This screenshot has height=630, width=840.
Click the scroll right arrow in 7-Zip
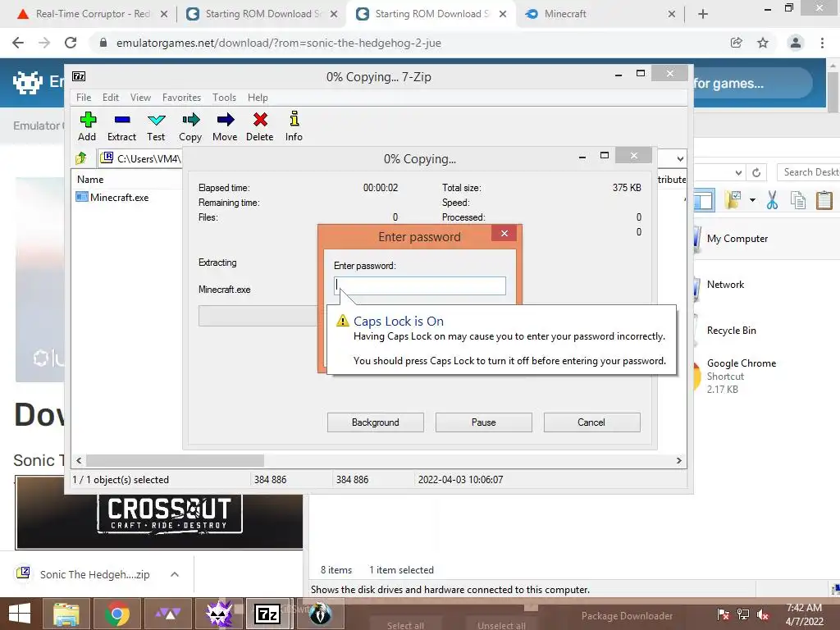(678, 461)
